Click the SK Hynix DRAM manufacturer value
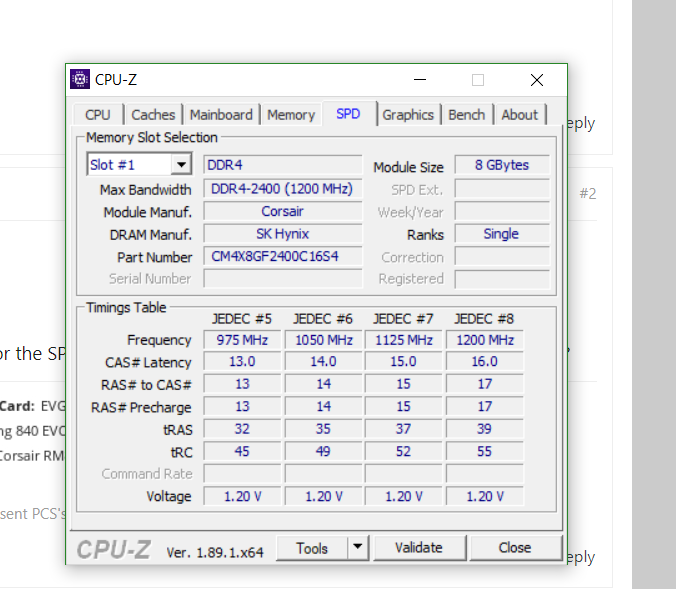The height and width of the screenshot is (589, 676). coord(283,234)
